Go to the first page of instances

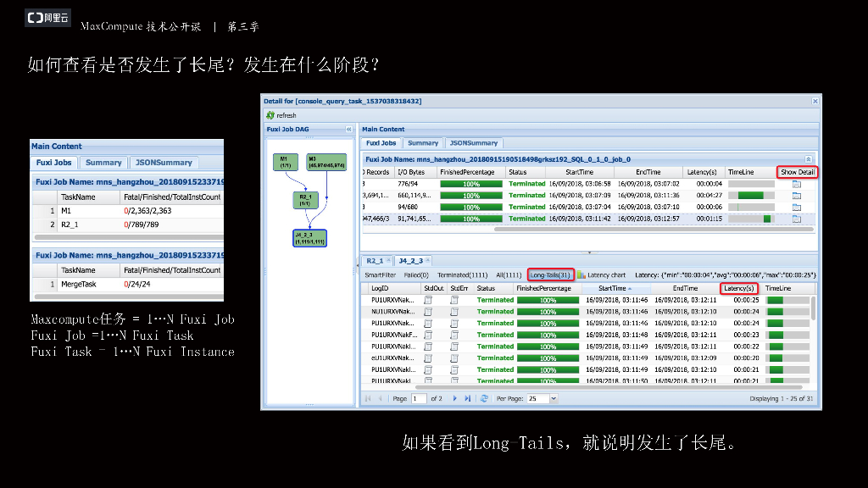[x=368, y=398]
